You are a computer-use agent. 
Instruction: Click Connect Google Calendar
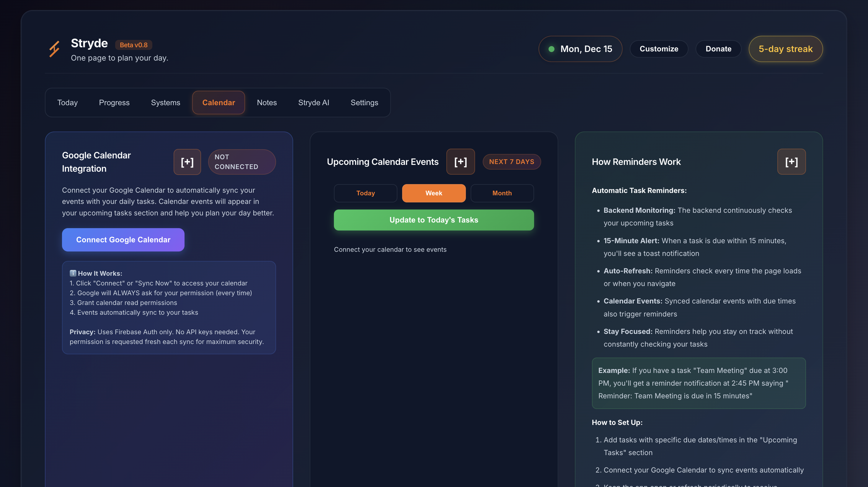(123, 239)
